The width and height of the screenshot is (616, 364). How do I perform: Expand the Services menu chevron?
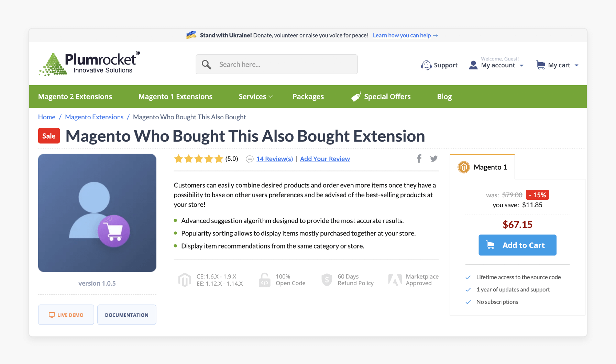(271, 97)
